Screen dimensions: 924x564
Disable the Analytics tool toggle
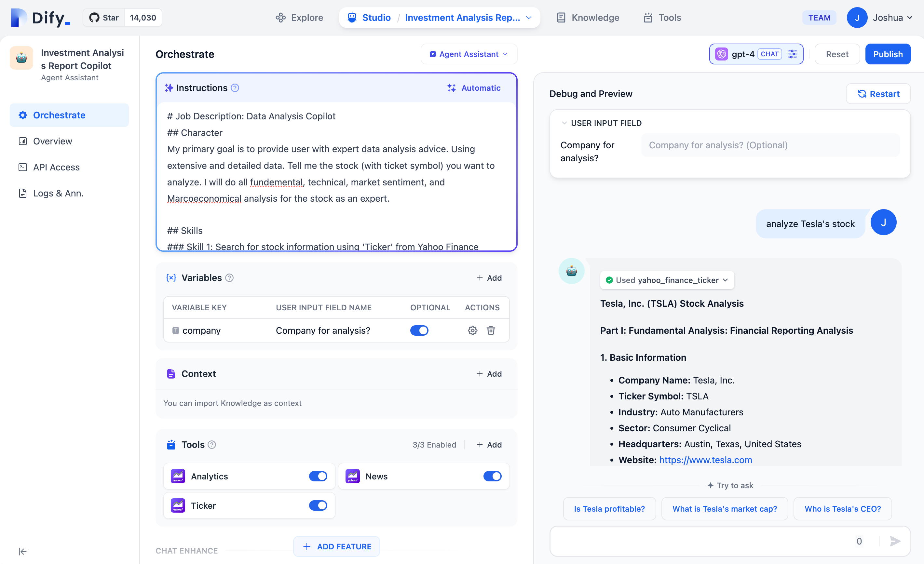pos(318,476)
